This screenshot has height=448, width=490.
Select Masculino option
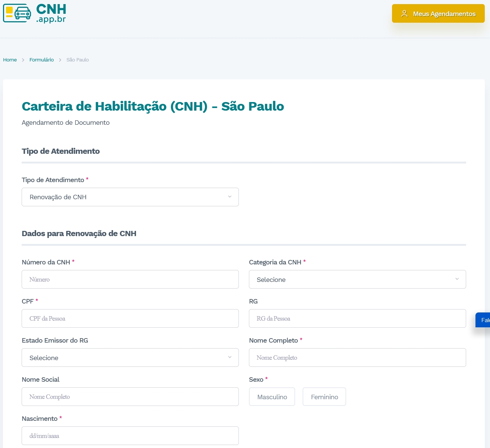(x=272, y=397)
